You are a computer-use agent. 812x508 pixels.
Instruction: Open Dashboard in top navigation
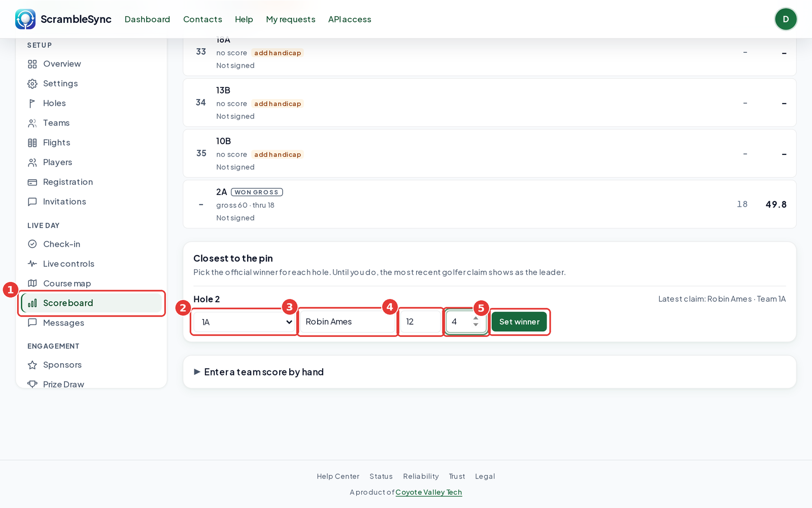(147, 19)
